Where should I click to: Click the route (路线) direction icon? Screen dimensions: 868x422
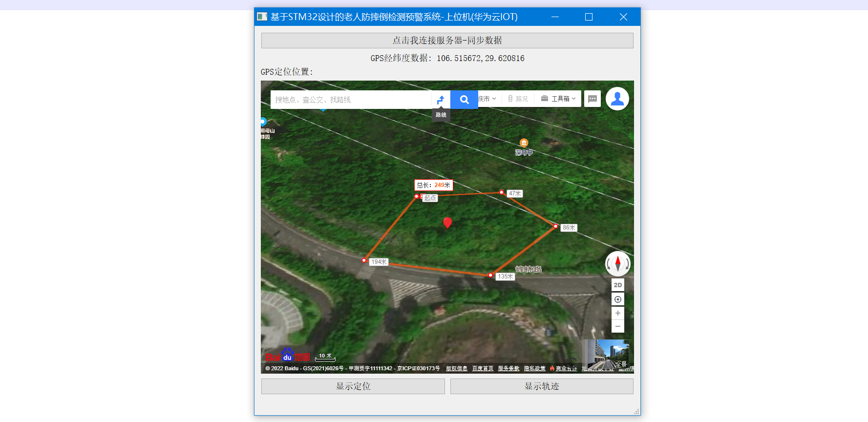pyautogui.click(x=441, y=99)
